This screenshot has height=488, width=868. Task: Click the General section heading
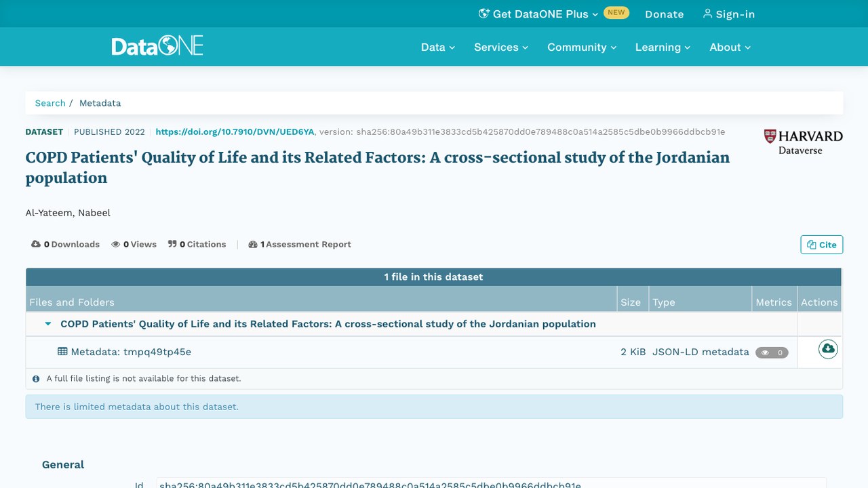pos(63,465)
